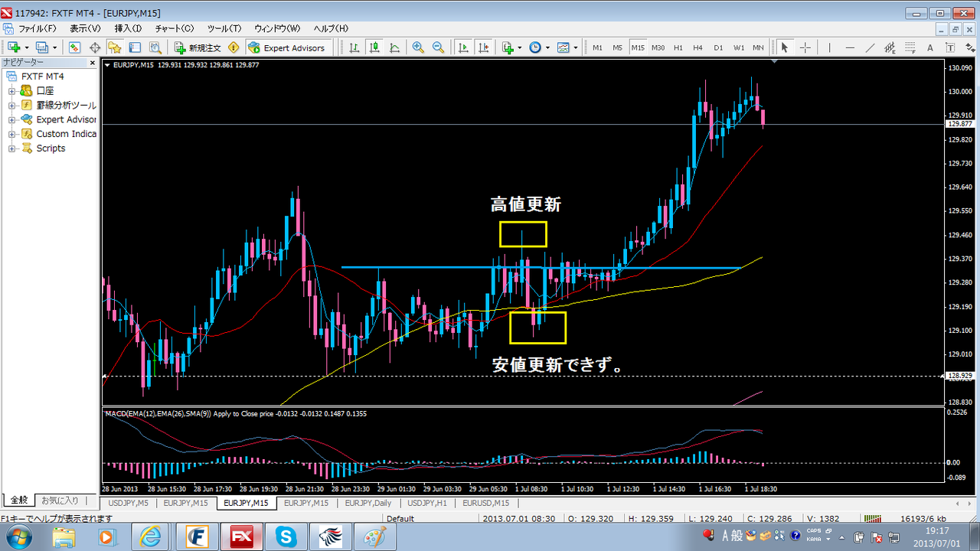Select the お気に入り tab in Navigator
980x551 pixels.
(x=60, y=500)
